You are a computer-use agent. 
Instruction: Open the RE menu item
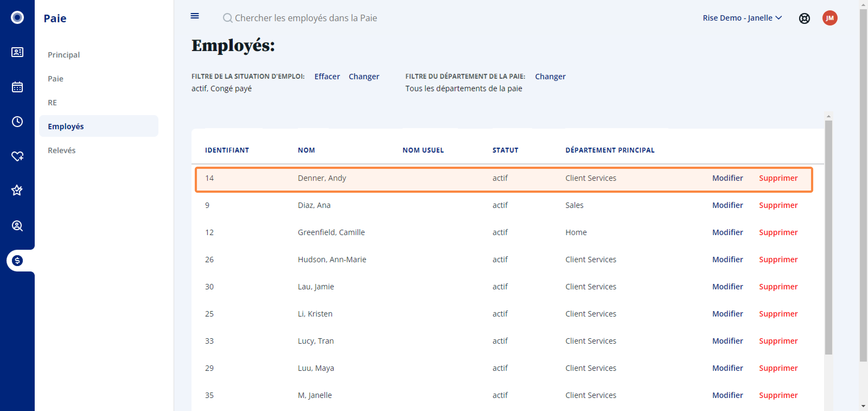(52, 103)
